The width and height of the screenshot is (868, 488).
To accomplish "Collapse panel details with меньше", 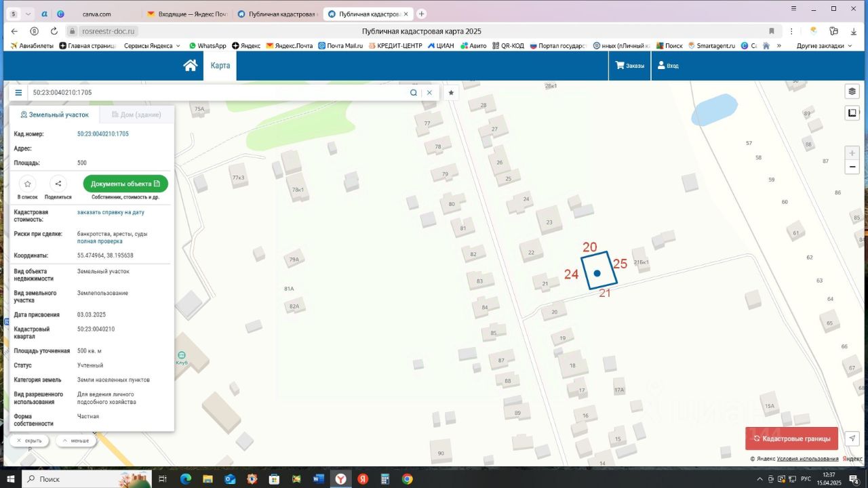I will [76, 441].
